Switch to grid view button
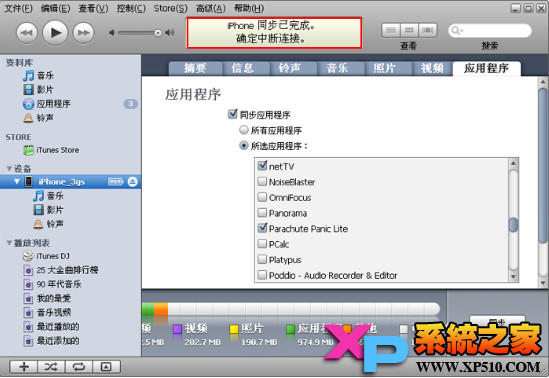Screen dimensions: 549x378 click(409, 30)
